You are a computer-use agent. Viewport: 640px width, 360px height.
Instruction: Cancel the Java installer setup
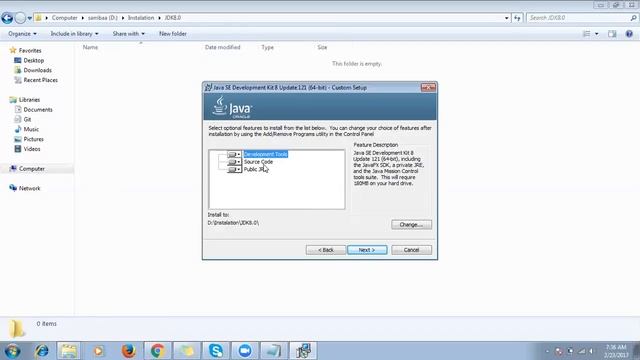coord(411,250)
